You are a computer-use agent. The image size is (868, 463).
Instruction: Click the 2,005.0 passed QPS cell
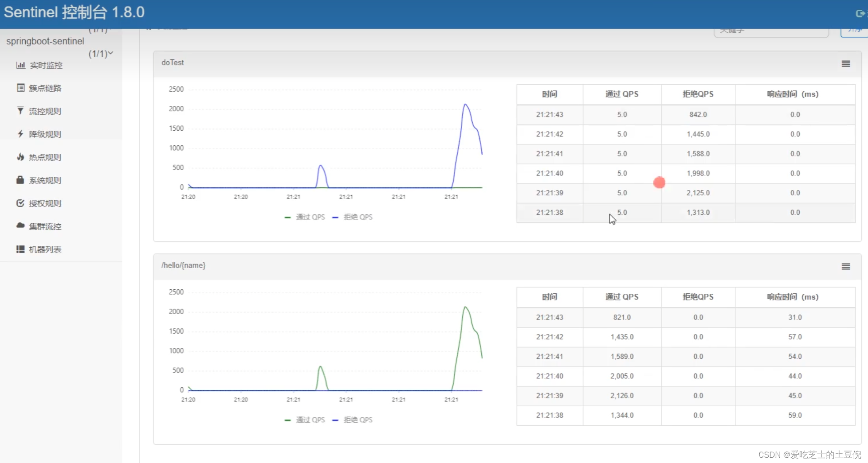pos(622,376)
